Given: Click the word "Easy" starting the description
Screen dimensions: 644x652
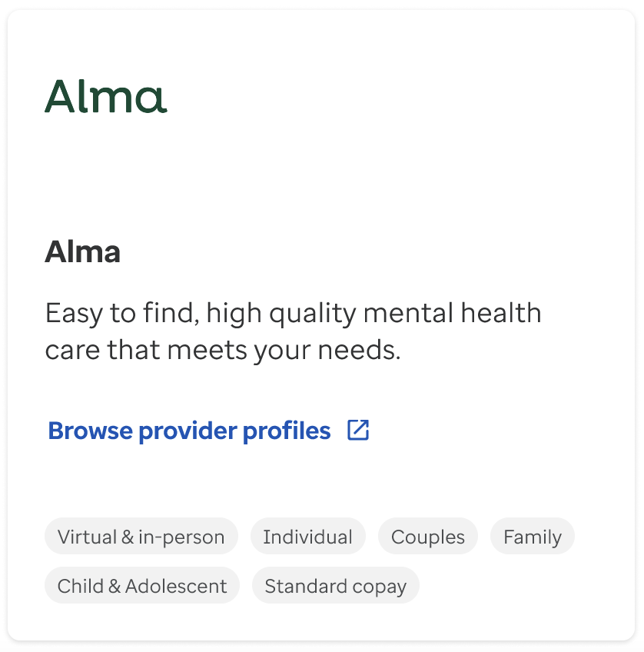Looking at the screenshot, I should click(73, 314).
